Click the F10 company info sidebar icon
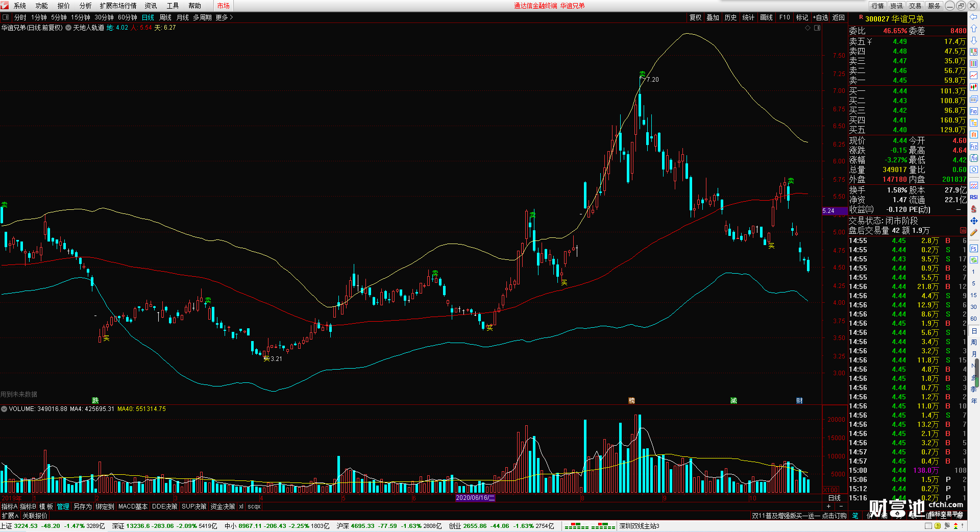980x532 pixels. click(x=974, y=111)
